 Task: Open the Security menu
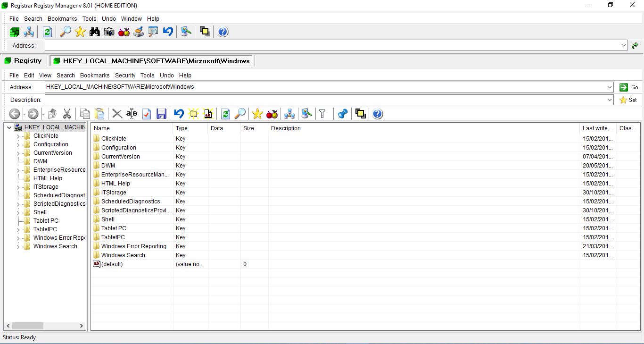click(125, 75)
